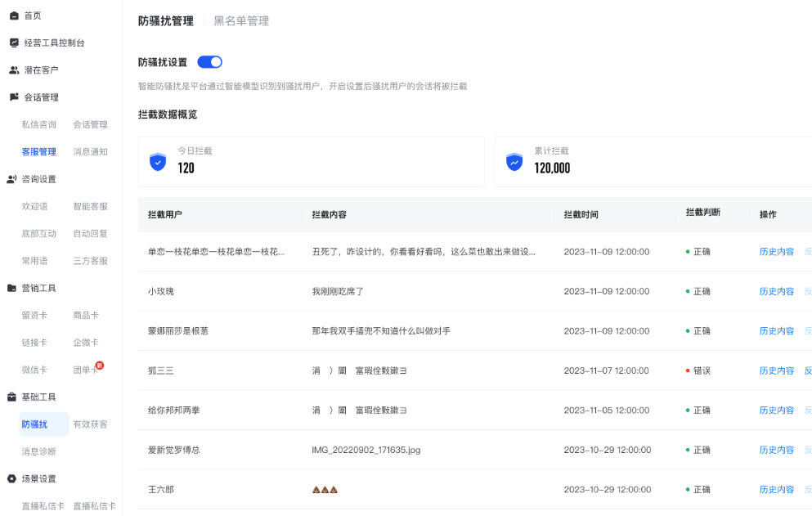View 历史内容 for 王六郎 row
The image size is (812, 516).
[x=776, y=490]
